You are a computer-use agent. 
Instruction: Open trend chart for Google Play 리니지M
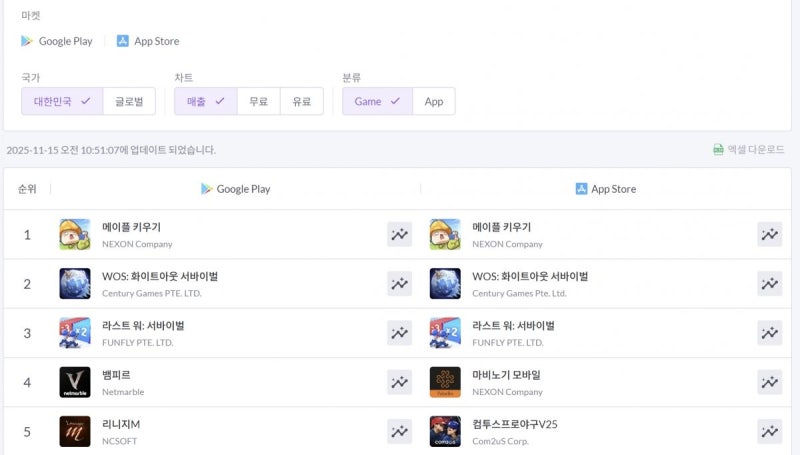coord(399,431)
